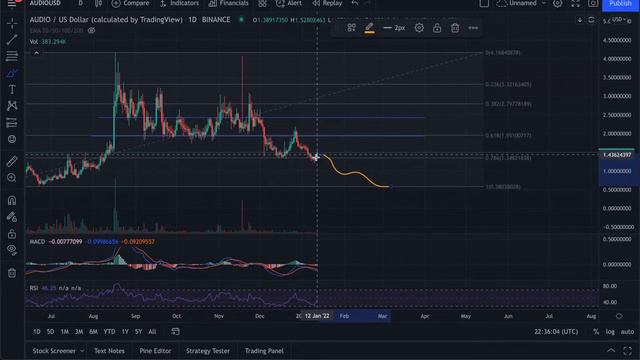
Task: Undo the last action
Action: tap(355, 3)
